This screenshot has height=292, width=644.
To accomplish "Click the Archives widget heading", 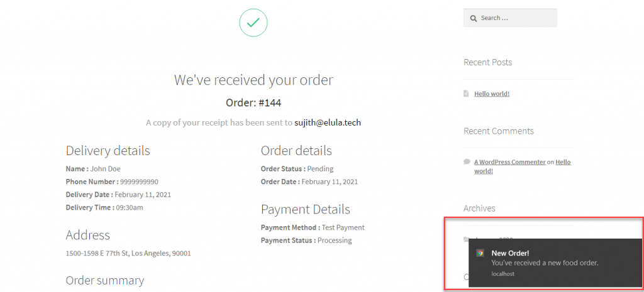I will point(479,208).
